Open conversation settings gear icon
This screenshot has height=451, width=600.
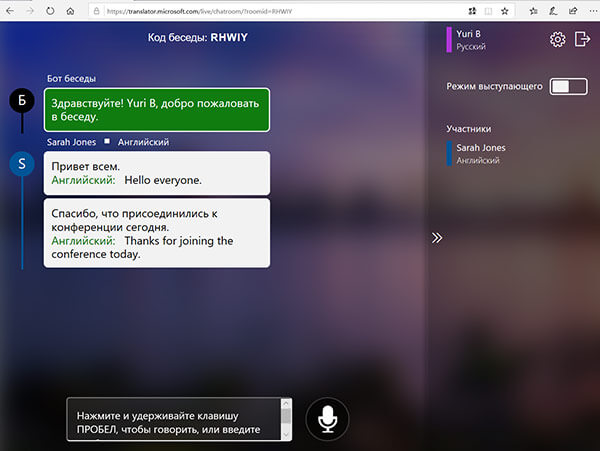pos(558,40)
